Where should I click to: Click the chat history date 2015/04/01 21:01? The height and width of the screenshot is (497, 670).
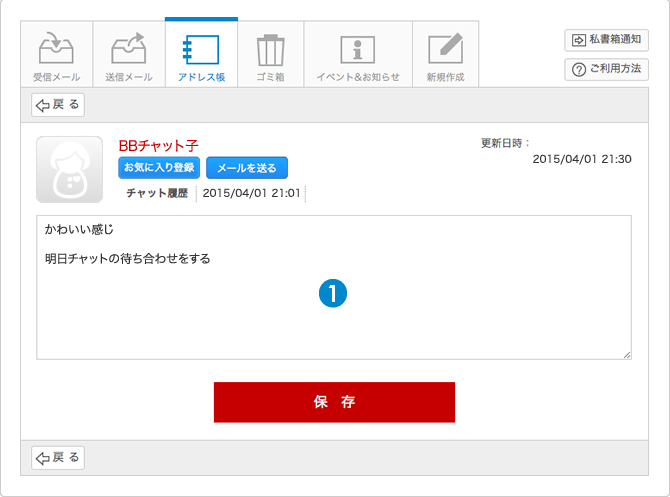(251, 193)
